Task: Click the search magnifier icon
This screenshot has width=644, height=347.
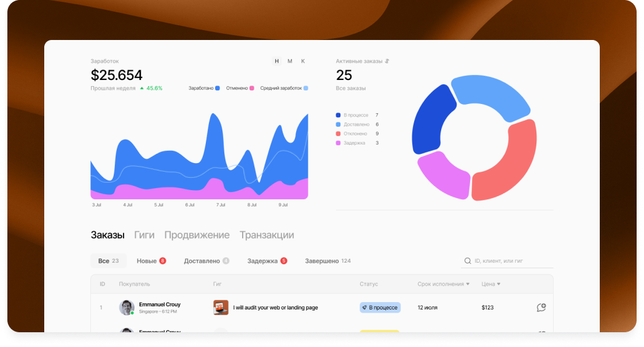Action: coord(468,261)
